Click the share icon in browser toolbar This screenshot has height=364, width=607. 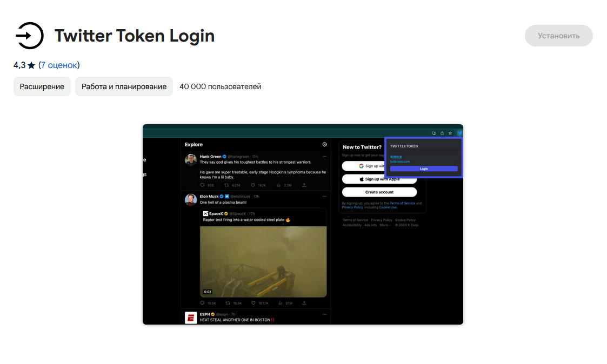click(x=442, y=133)
